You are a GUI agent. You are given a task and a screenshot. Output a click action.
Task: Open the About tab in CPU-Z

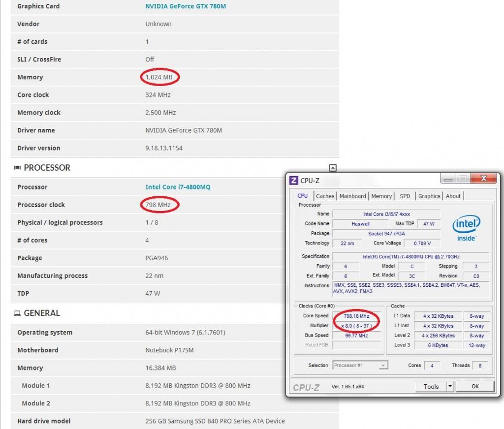(x=453, y=196)
